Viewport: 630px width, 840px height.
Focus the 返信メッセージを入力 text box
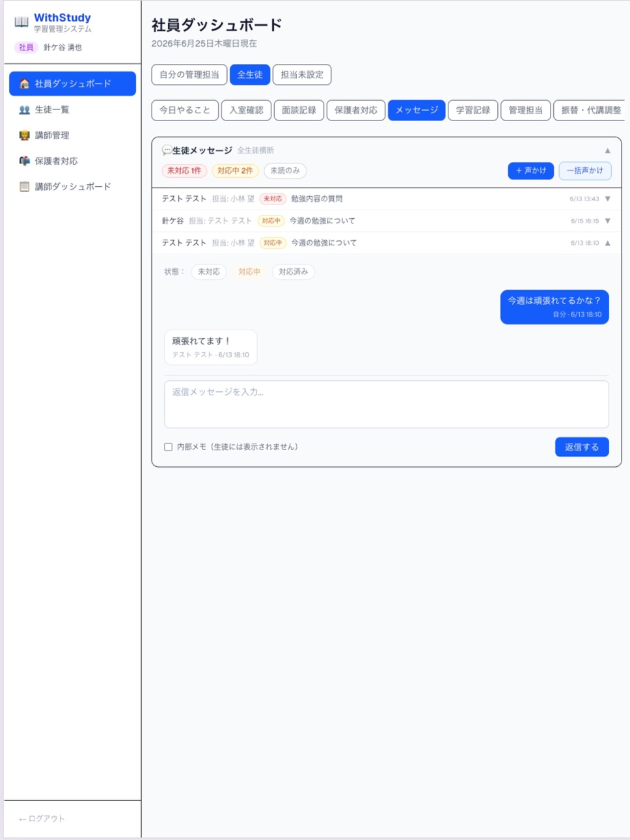tap(387, 404)
